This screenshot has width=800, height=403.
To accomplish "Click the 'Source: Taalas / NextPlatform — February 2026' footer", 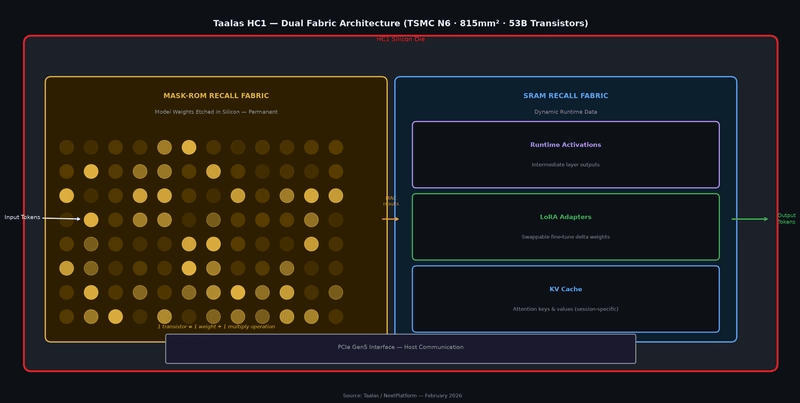I will (x=402, y=395).
